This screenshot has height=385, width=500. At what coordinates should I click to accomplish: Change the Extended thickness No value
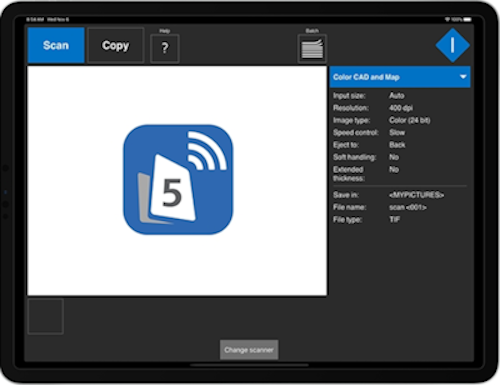[x=394, y=169]
